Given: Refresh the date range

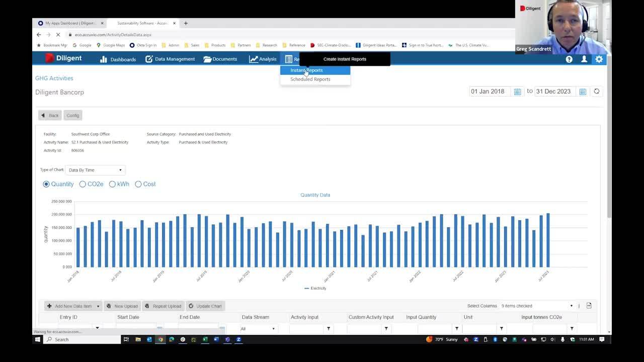Looking at the screenshot, I should (x=597, y=91).
